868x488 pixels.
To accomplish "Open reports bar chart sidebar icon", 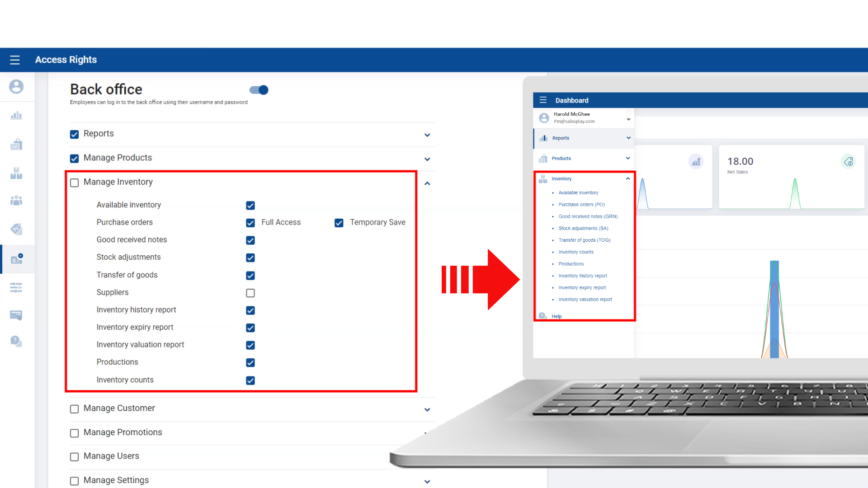I will (16, 116).
